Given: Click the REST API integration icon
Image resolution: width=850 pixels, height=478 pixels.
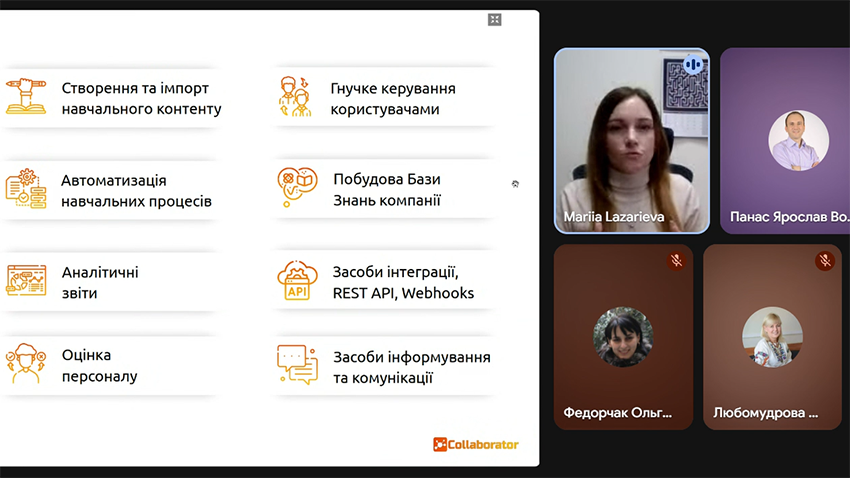Looking at the screenshot, I should pos(297,281).
